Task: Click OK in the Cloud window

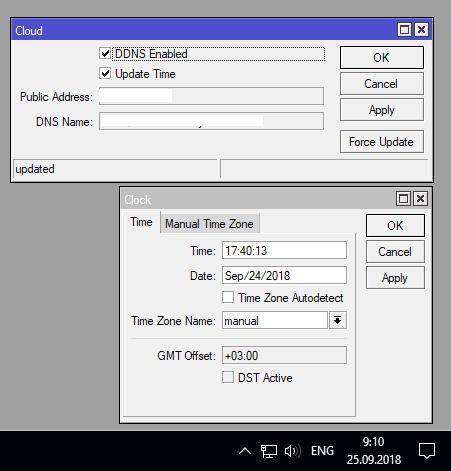Action: click(x=382, y=58)
